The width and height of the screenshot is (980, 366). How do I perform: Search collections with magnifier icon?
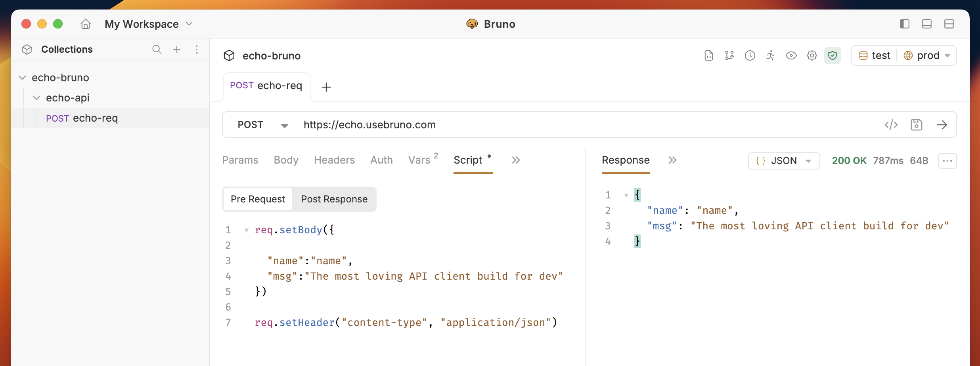[x=157, y=50]
